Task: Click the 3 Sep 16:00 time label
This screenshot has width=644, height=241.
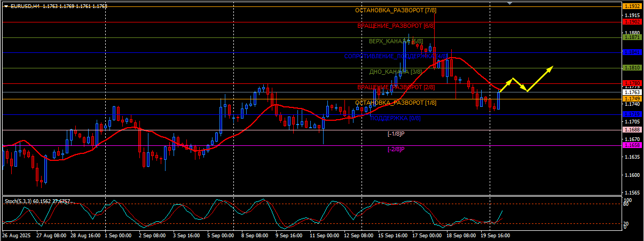Action: pyautogui.click(x=186, y=235)
